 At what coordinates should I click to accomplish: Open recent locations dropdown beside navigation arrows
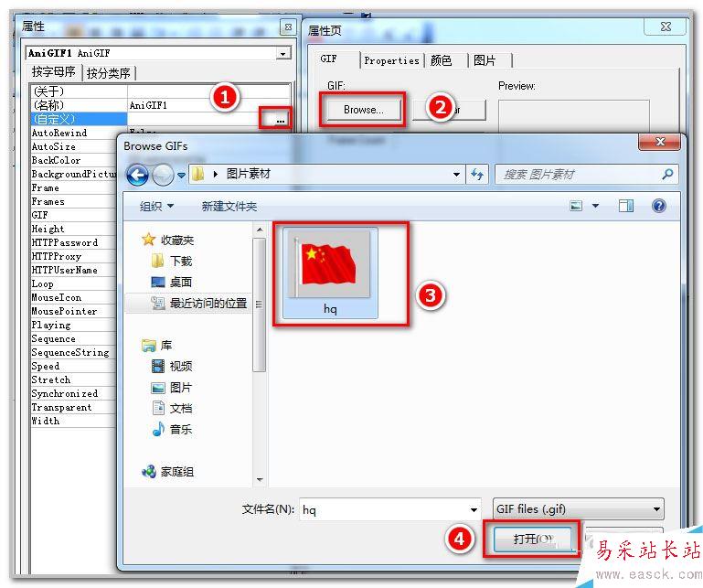point(181,176)
